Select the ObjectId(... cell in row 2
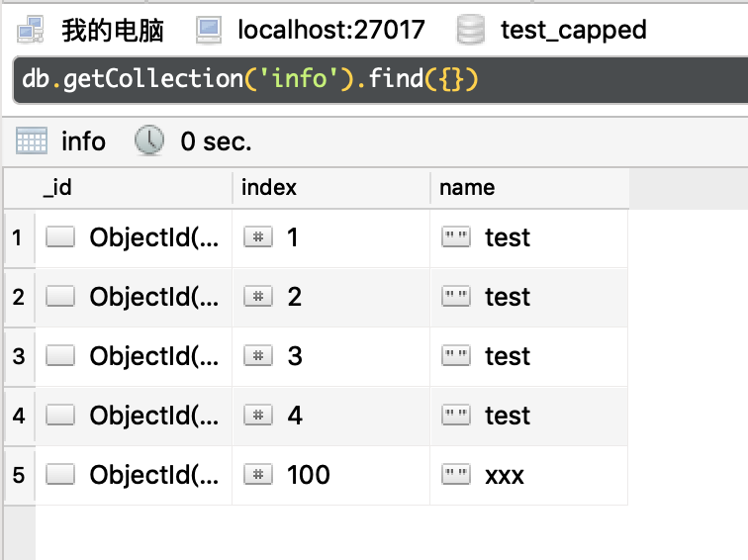748x560 pixels. point(134,297)
